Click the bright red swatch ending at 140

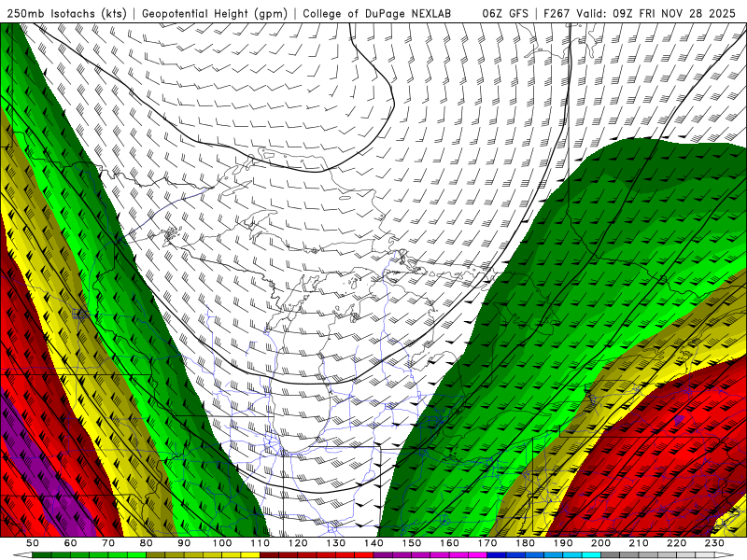coord(364,554)
